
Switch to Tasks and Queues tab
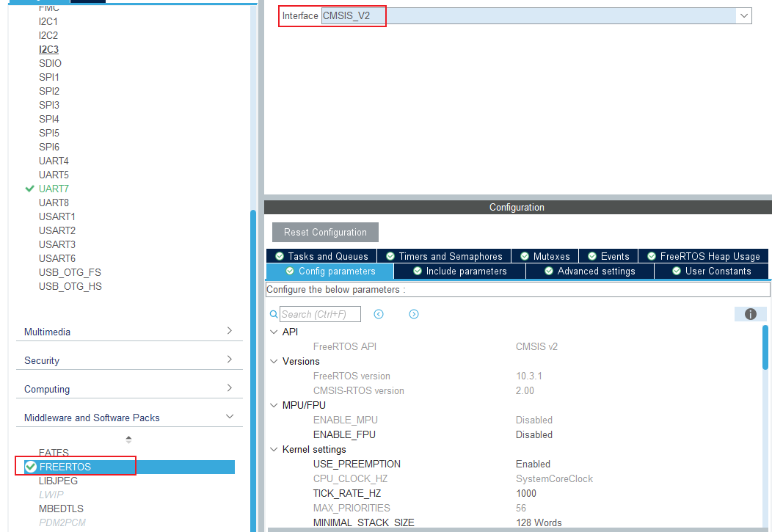pos(321,256)
